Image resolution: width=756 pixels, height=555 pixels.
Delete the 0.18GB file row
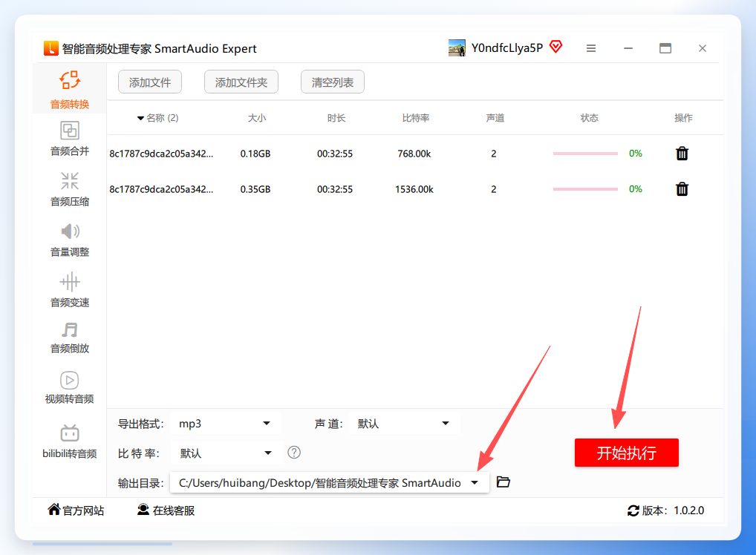(682, 154)
